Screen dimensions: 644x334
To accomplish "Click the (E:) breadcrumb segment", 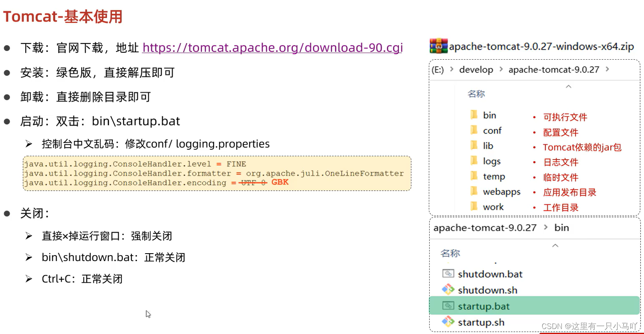I will pyautogui.click(x=437, y=70).
